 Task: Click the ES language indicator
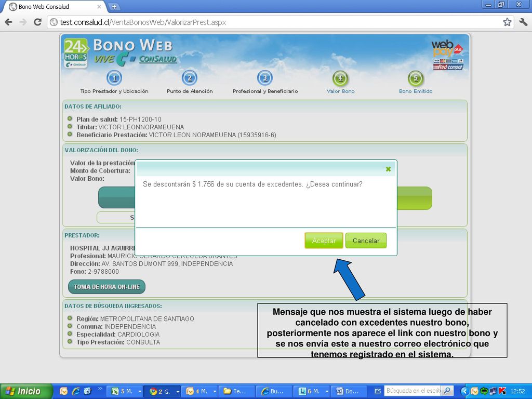377,391
